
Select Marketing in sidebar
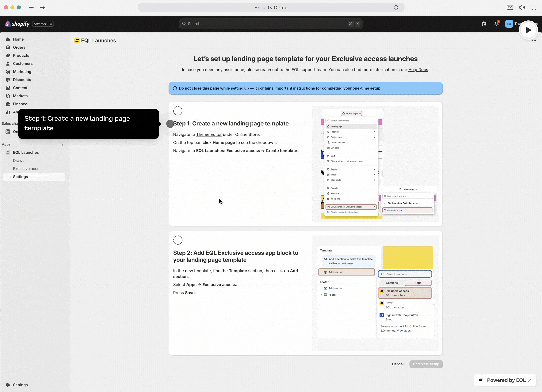(x=22, y=72)
